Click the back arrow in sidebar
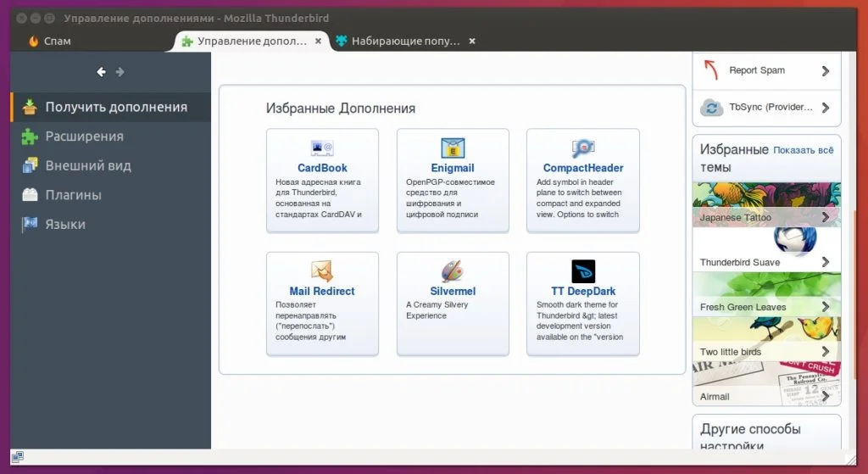Screen dimensions: 868x474 click(101, 72)
